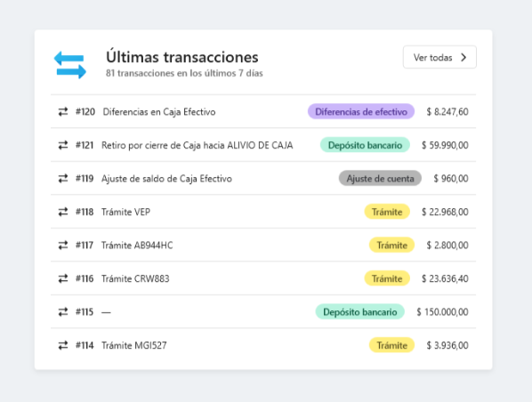Click transaction number #114

(x=85, y=345)
